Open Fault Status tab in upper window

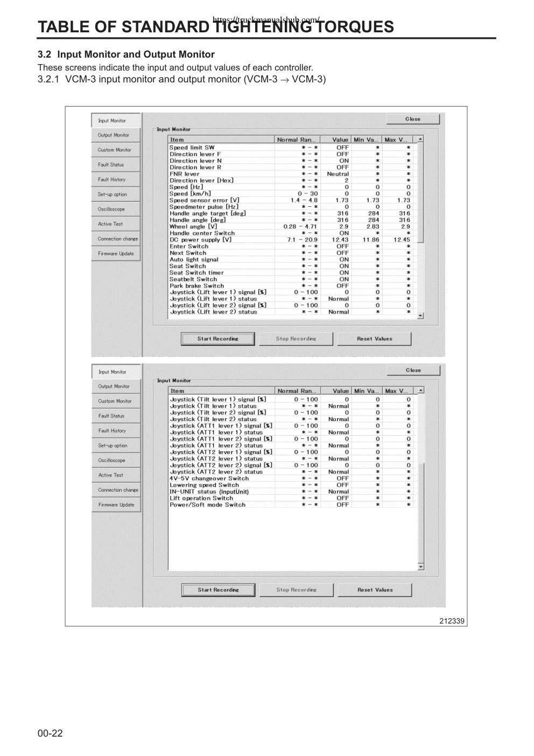pyautogui.click(x=116, y=165)
